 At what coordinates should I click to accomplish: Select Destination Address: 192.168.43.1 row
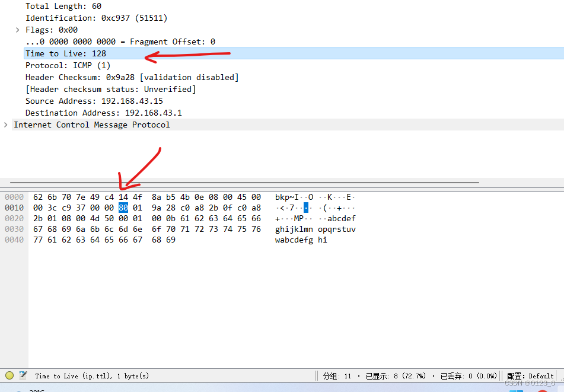coord(104,113)
